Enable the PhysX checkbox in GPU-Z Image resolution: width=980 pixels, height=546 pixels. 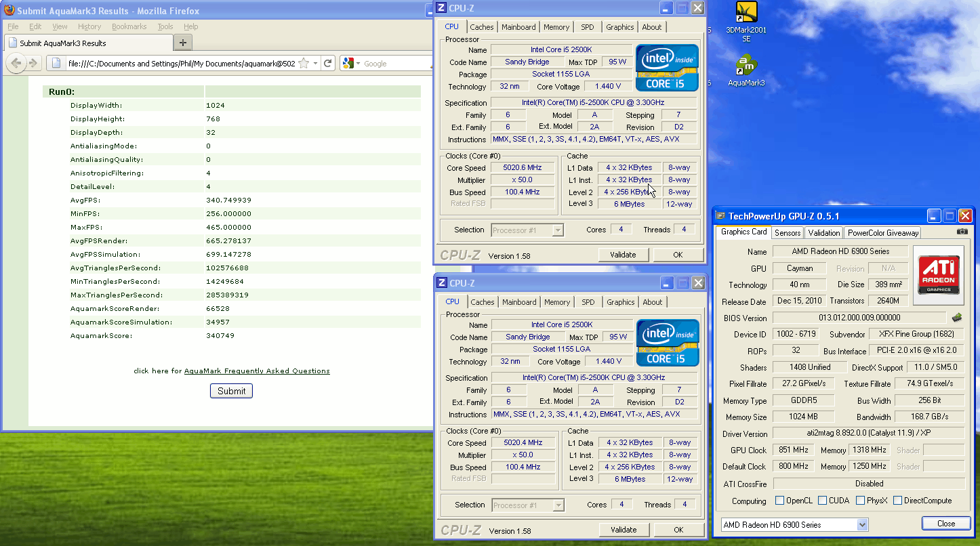coord(860,501)
